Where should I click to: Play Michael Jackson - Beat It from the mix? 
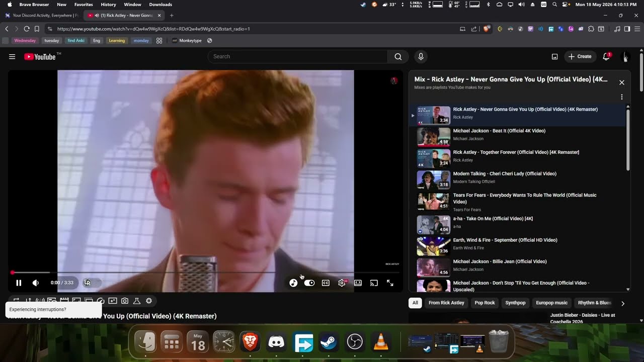tap(518, 136)
